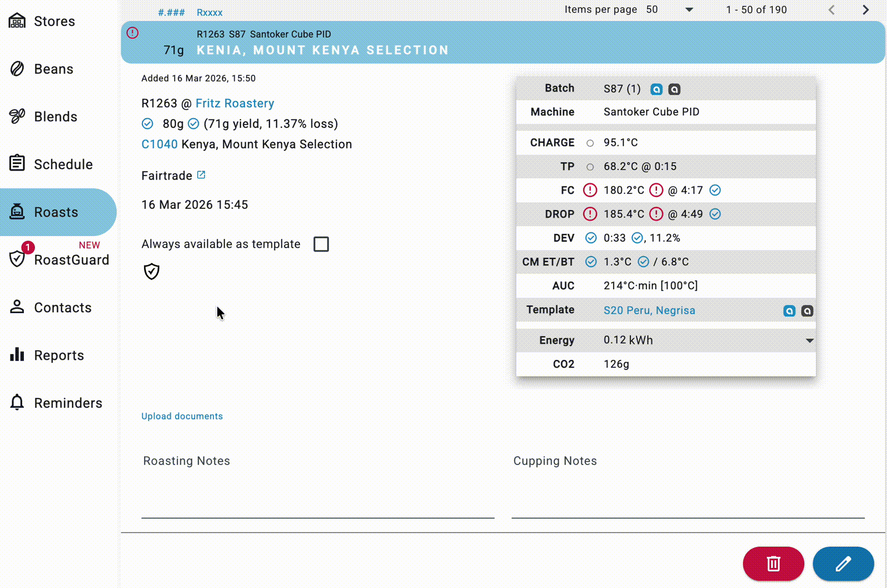
Task: Click the red warning icon next to FC
Action: click(x=590, y=191)
